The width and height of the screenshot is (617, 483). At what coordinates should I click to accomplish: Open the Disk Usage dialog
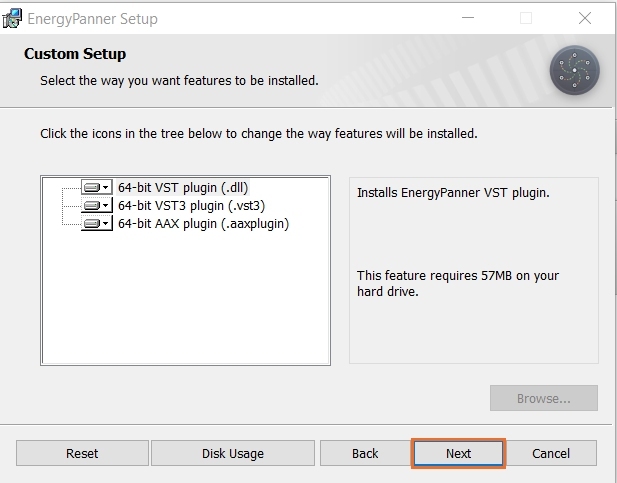pos(232,453)
